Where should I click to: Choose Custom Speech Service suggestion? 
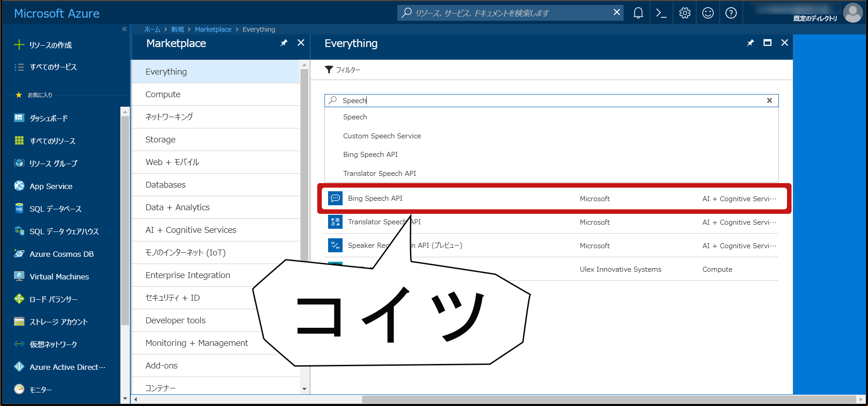click(x=551, y=136)
